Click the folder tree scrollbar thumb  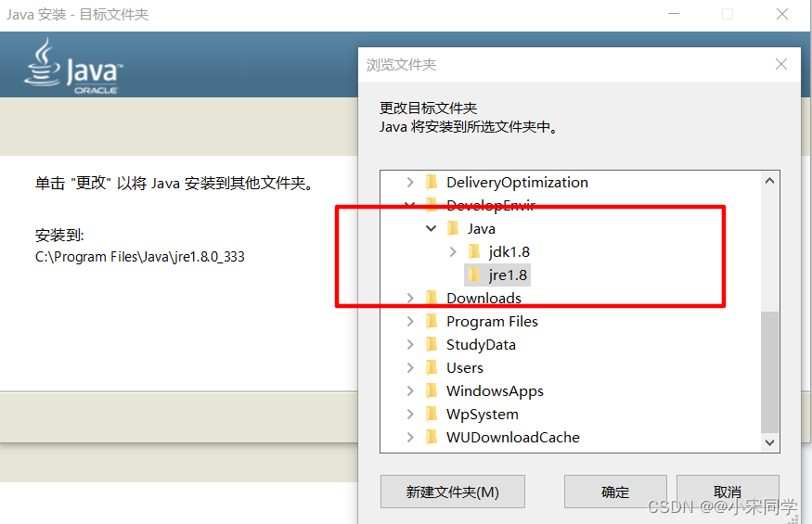pyautogui.click(x=769, y=371)
